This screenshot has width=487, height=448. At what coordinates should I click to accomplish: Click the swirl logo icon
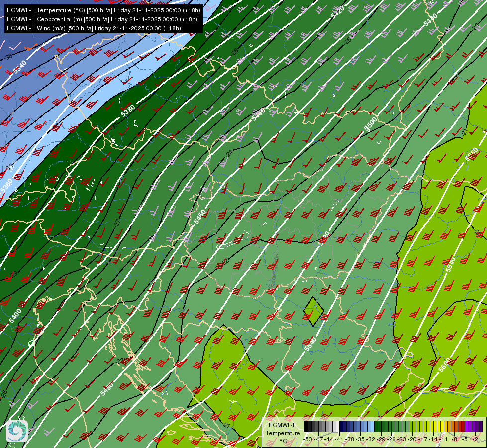click(x=17, y=431)
